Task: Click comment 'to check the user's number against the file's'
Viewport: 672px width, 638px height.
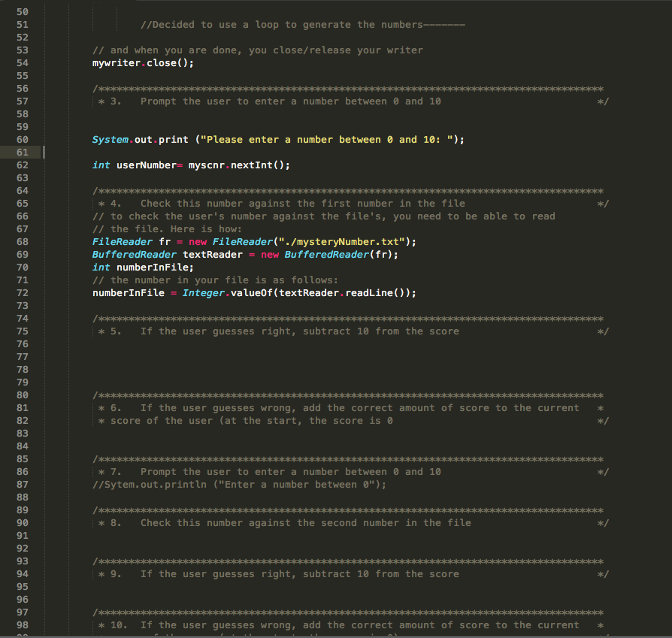Action: click(x=323, y=216)
